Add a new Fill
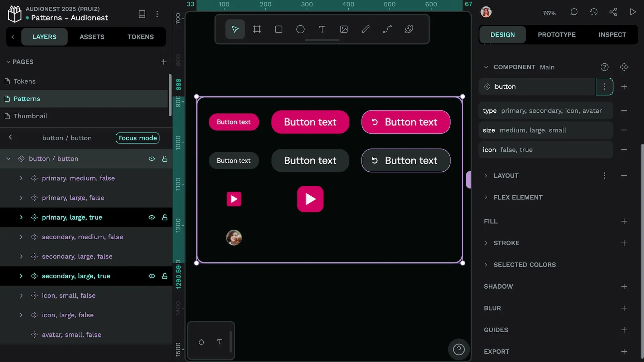The height and width of the screenshot is (362, 644). pyautogui.click(x=624, y=221)
